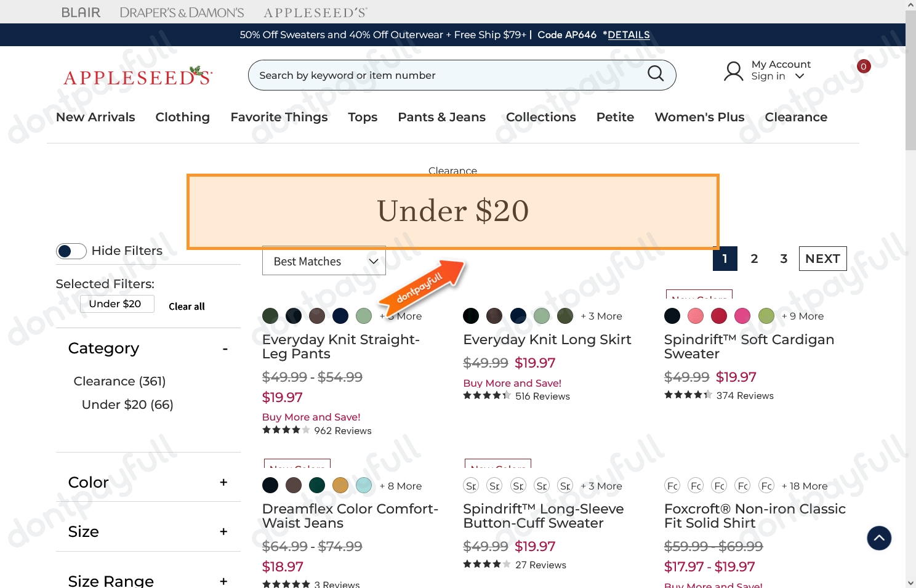916x588 pixels.
Task: Open the Pants & Jeans menu
Action: (441, 117)
